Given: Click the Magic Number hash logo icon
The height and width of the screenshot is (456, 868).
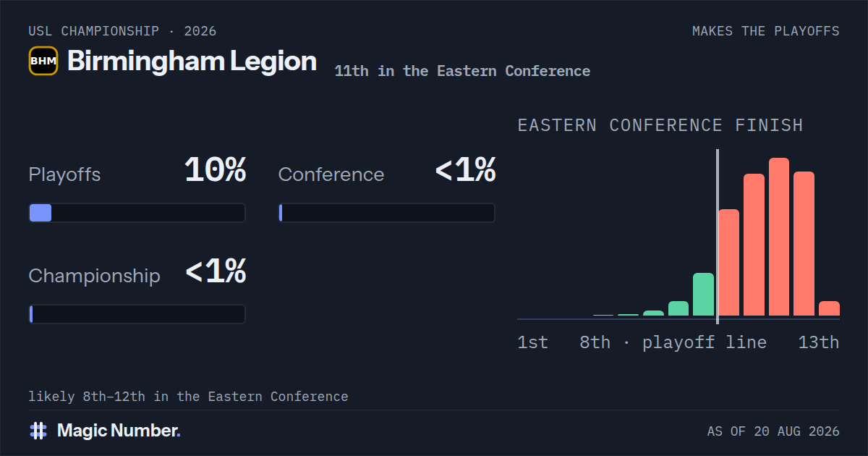Looking at the screenshot, I should pyautogui.click(x=38, y=431).
